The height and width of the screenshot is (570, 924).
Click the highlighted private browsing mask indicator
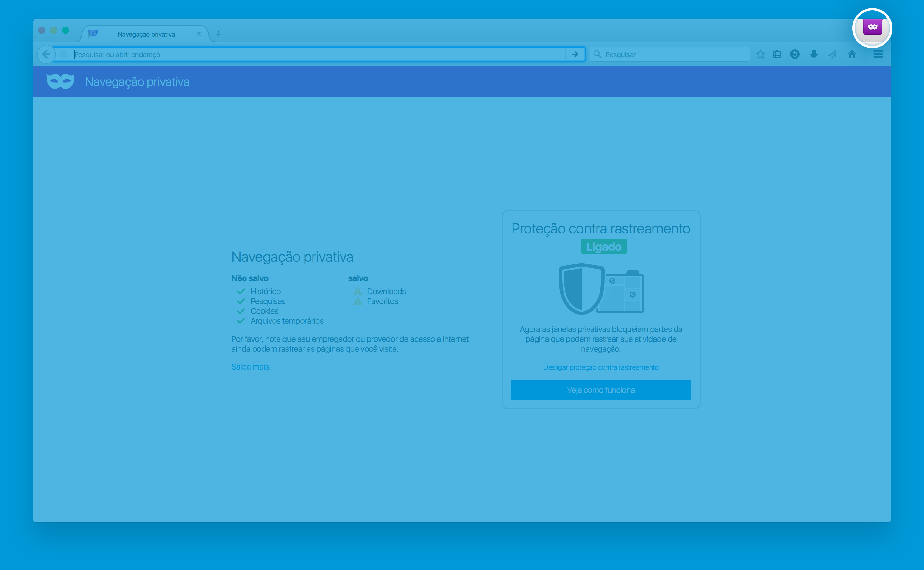tap(873, 27)
